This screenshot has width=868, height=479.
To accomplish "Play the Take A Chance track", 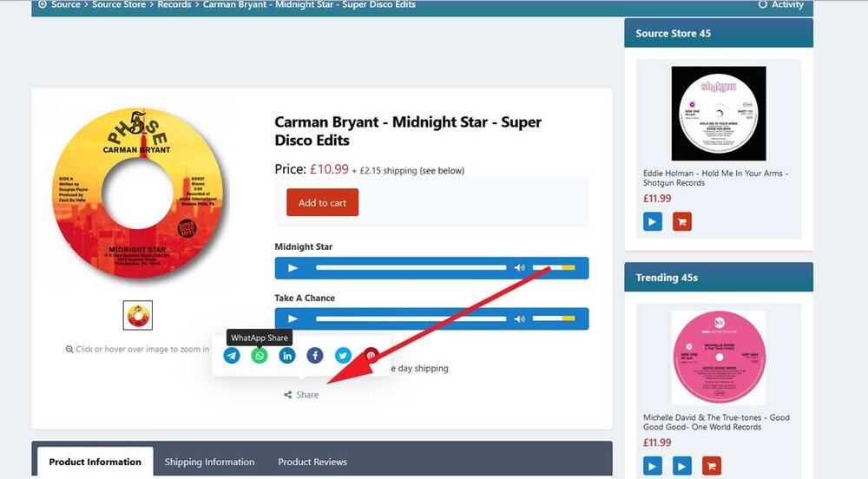I will click(293, 319).
